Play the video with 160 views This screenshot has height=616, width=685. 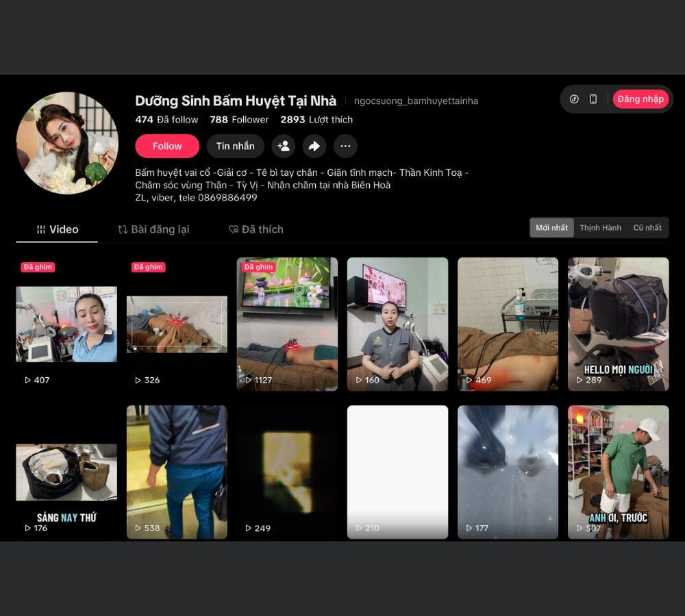point(397,324)
